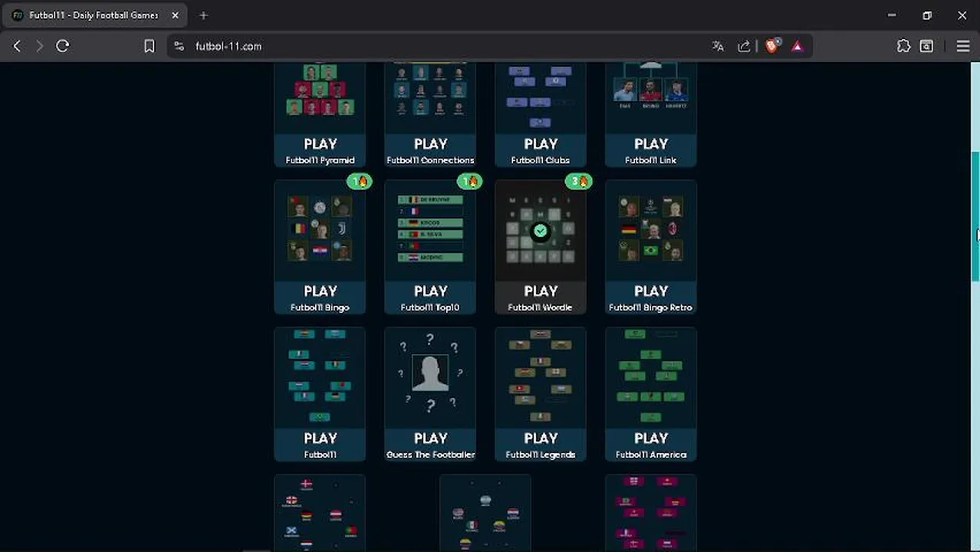Click streak badge on Futbol11 Bingo card
Viewport: 980px width, 552px height.
[x=359, y=182]
